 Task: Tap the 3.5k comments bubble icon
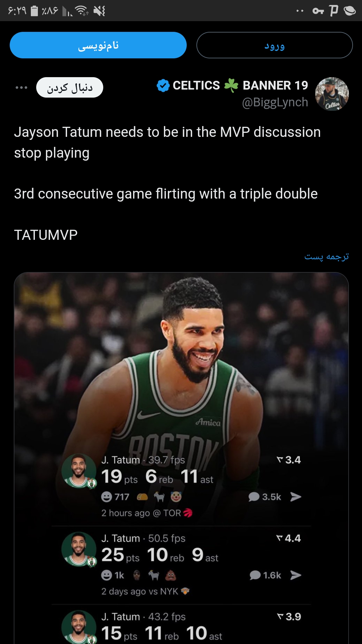(254, 497)
